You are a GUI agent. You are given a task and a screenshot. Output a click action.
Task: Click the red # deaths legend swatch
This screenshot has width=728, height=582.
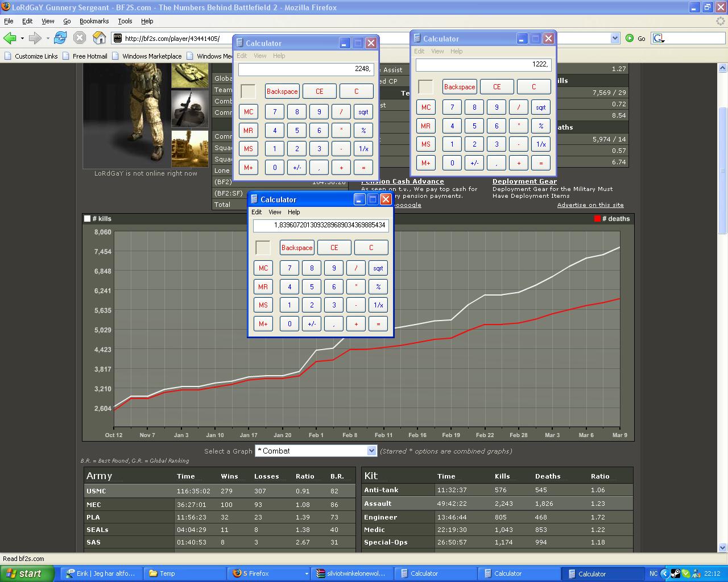[x=597, y=219]
